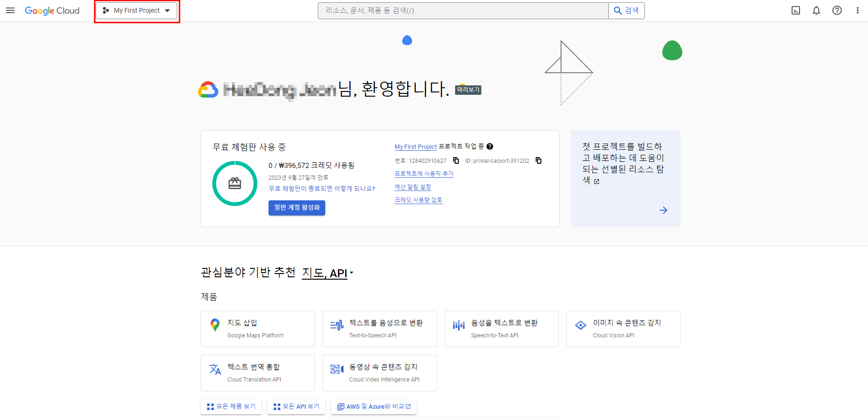Image resolution: width=868 pixels, height=419 pixels.
Task: Click the 0 / ₩396,572 크레딧 사용됨 text
Action: click(x=312, y=165)
